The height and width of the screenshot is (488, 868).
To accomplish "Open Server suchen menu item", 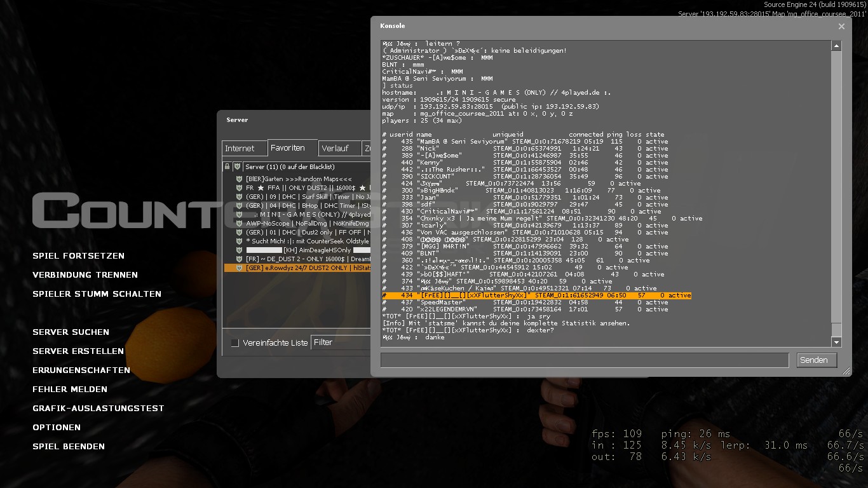I will coord(71,332).
